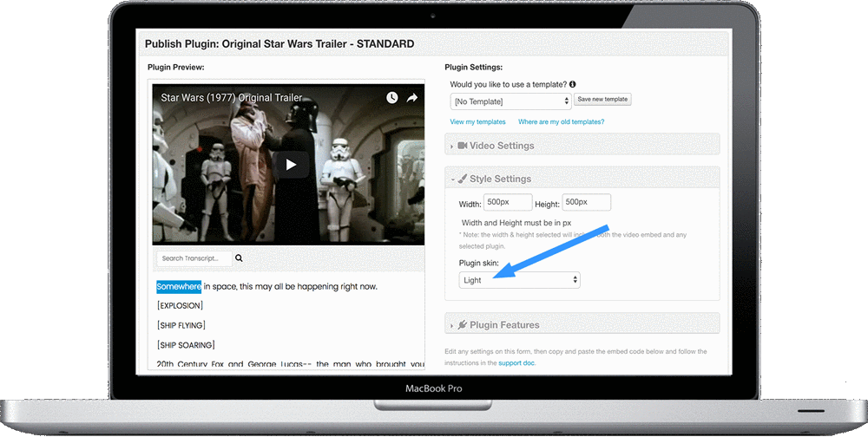Focus the Search Transcript field

pyautogui.click(x=194, y=258)
